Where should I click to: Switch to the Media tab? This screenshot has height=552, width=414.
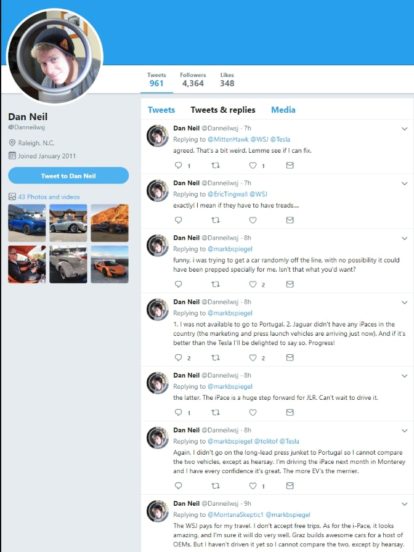(283, 110)
